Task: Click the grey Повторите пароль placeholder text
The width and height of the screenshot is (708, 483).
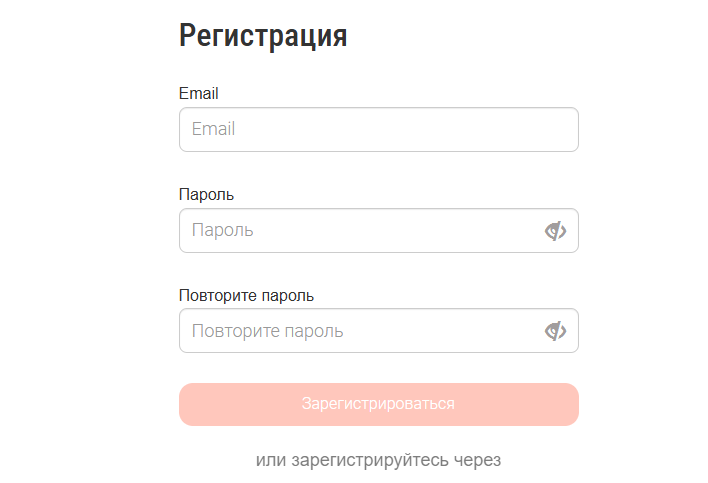Action: tap(267, 331)
